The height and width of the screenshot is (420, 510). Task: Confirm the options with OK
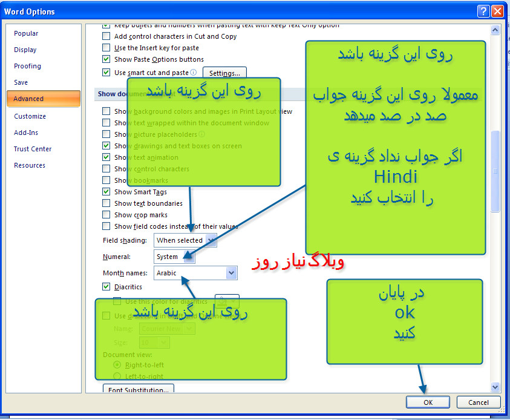click(x=428, y=402)
